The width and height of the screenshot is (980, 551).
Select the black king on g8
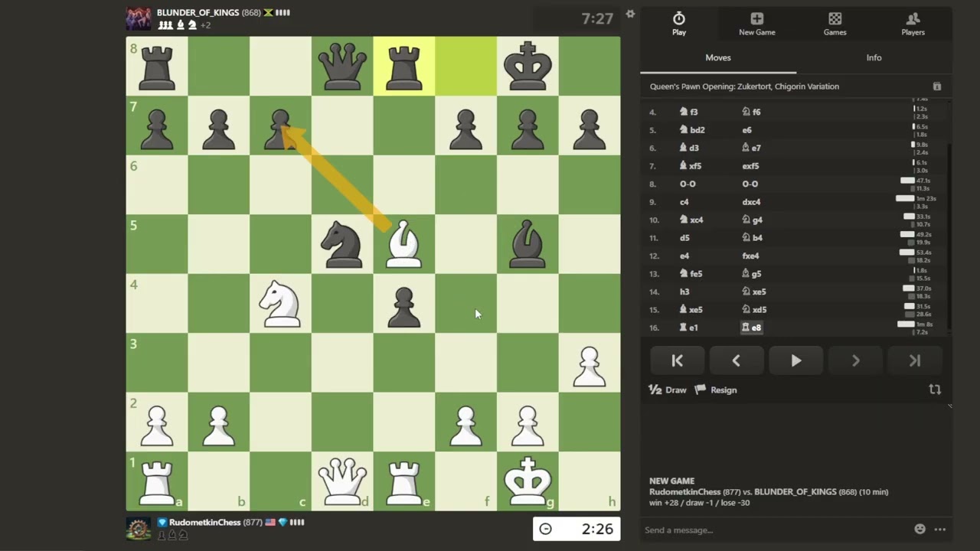(528, 66)
